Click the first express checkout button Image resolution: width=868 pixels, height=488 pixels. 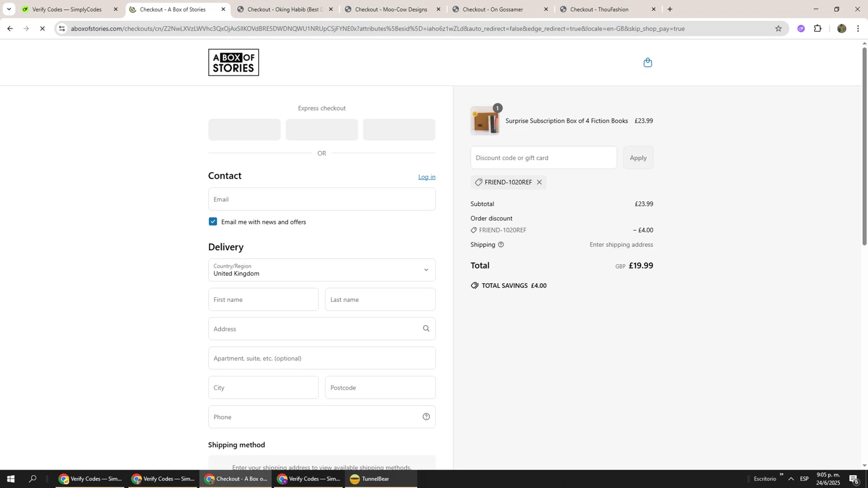(x=244, y=130)
